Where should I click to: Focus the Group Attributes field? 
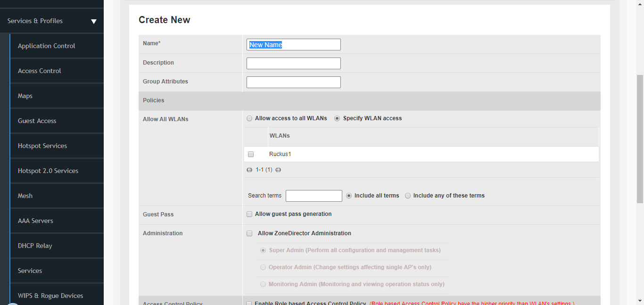pos(293,82)
